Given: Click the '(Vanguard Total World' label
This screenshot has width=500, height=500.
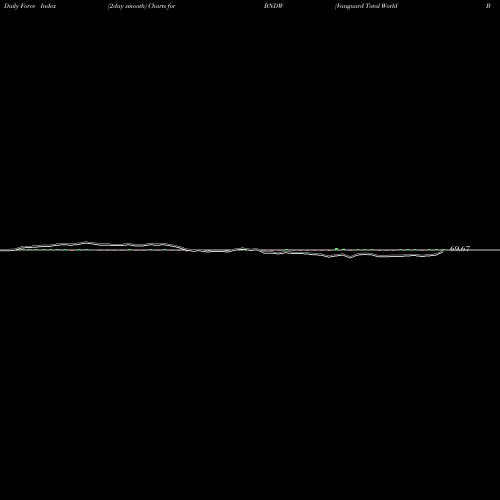Looking at the screenshot, I should (x=366, y=6).
